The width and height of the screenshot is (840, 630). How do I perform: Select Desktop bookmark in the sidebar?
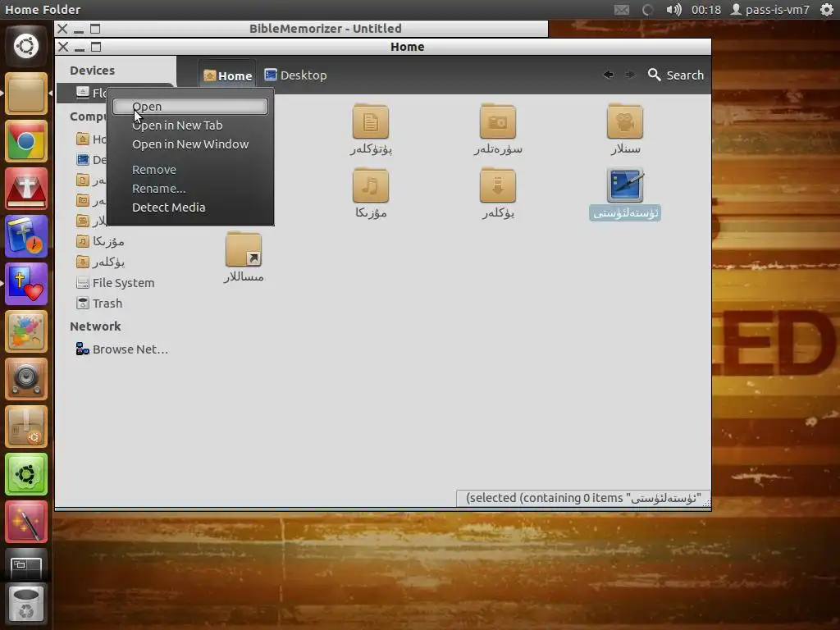click(91, 160)
